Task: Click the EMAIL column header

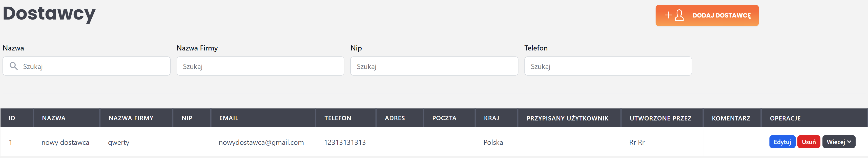Action: pos(229,118)
